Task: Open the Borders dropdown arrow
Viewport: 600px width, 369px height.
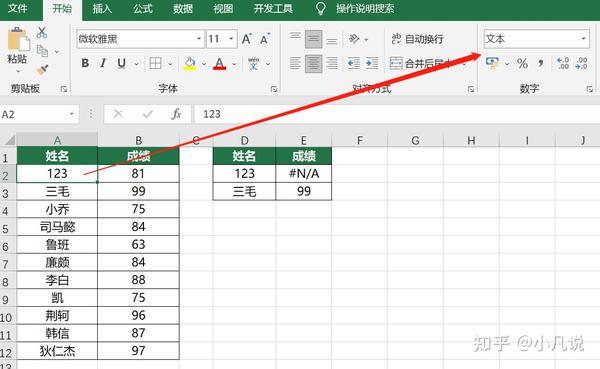Action: 170,64
